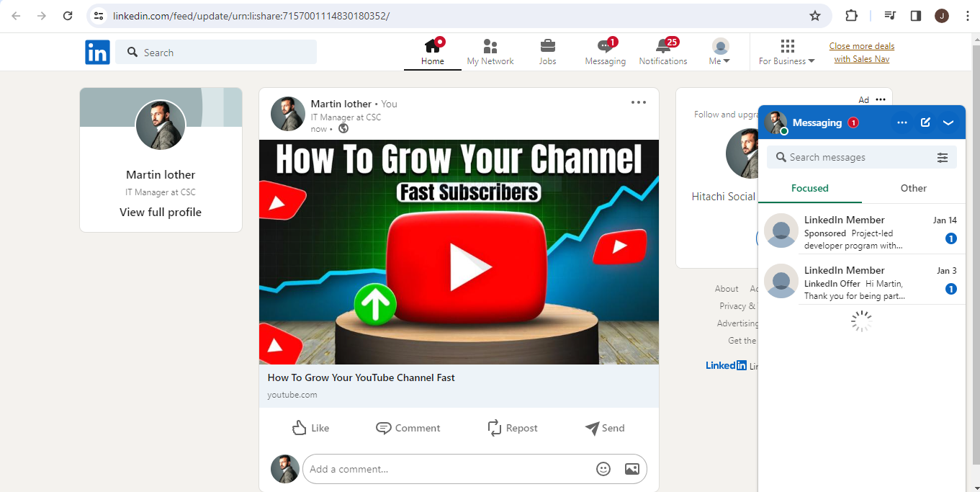Toggle the browser side panel
The width and height of the screenshot is (980, 492).
[916, 16]
